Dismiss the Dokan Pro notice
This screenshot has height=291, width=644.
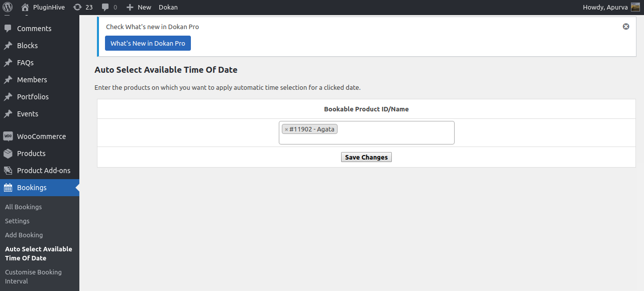pos(626,27)
